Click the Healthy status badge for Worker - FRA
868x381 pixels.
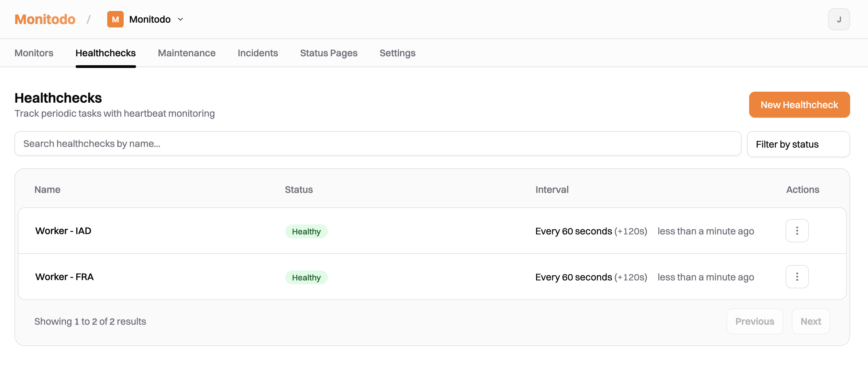coord(306,277)
